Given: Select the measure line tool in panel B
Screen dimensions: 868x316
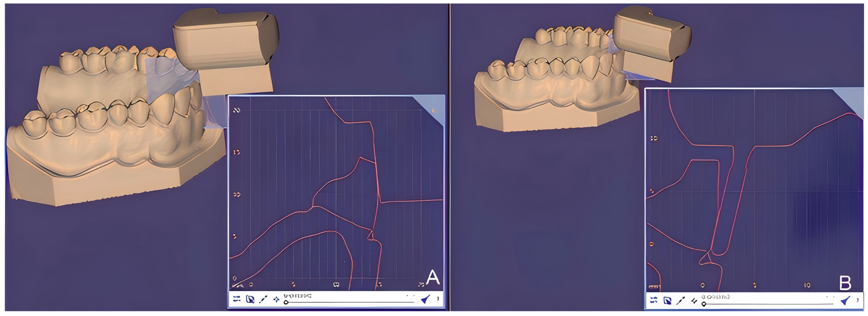Looking at the screenshot, I should pyautogui.click(x=681, y=300).
